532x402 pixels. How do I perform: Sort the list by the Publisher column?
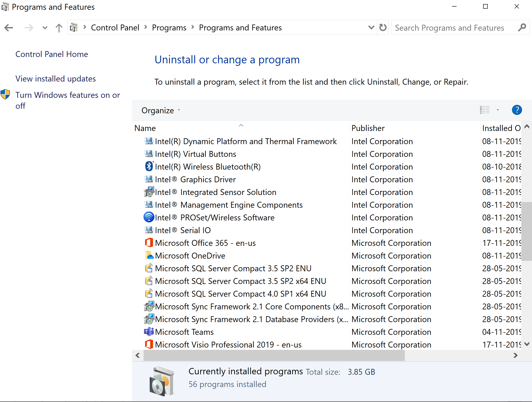pyautogui.click(x=368, y=128)
